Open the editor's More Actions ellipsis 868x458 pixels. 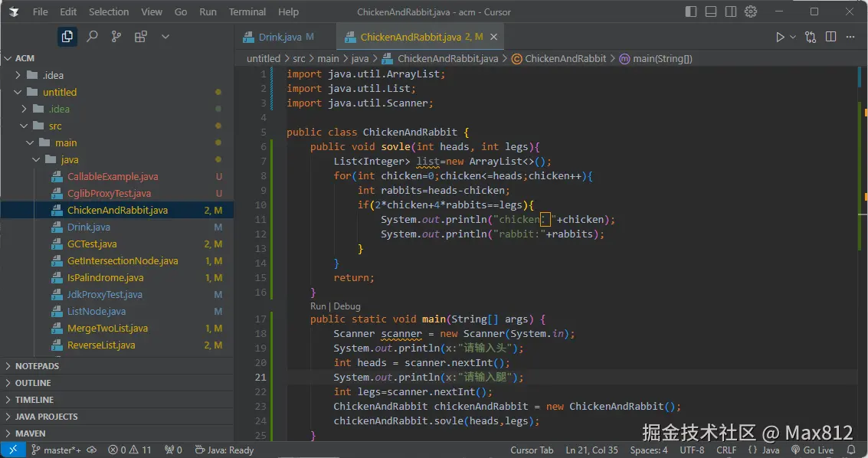851,37
